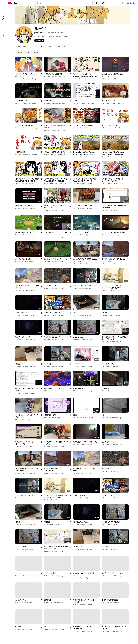Open the Highland Song 2:23:45 thumbnail
This screenshot has height=644, width=138.
pos(115,222)
